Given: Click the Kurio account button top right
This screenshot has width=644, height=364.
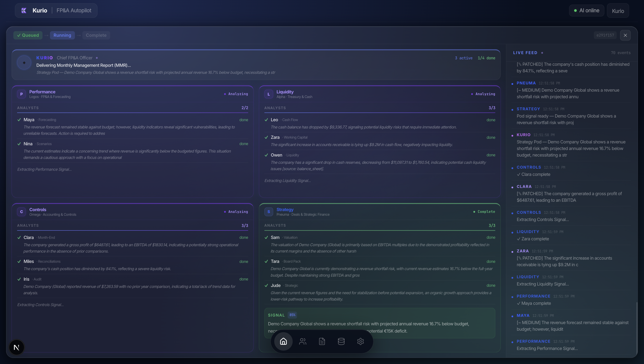Looking at the screenshot, I should [x=618, y=11].
